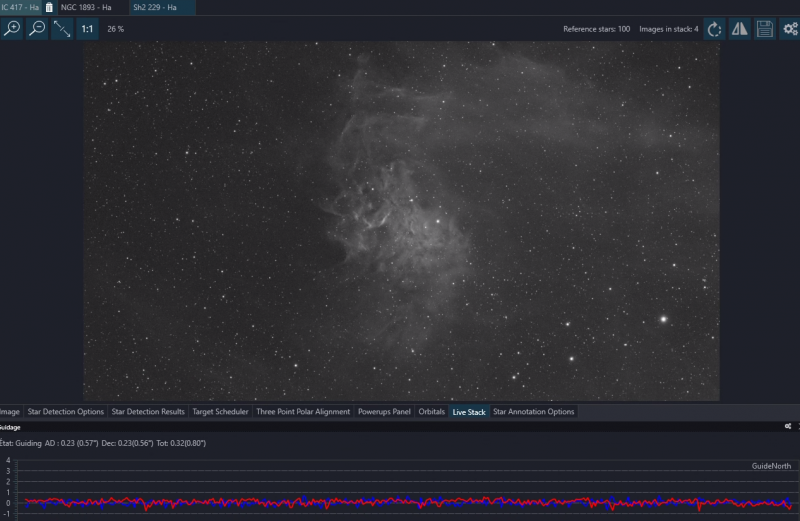Click the zoom in magnifier icon

11,29
